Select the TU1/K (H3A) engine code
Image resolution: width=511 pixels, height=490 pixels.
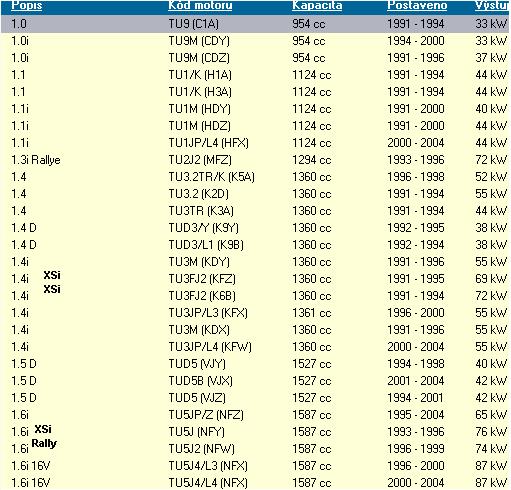coord(200,92)
